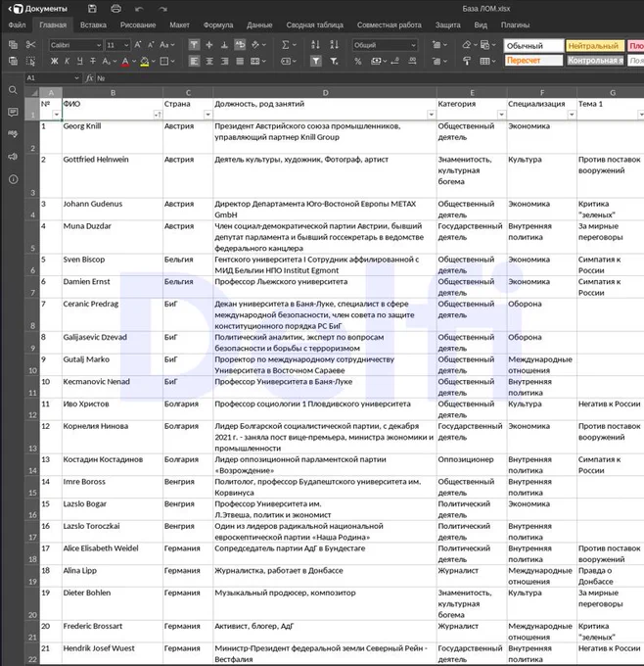The height and width of the screenshot is (666, 644).
Task: Justify the cell text
Action: click(240, 61)
